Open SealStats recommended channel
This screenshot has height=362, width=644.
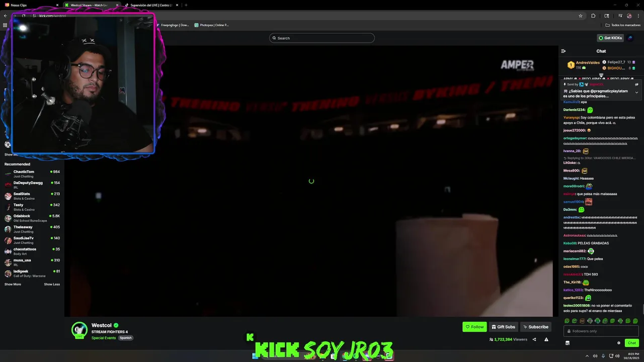32,196
